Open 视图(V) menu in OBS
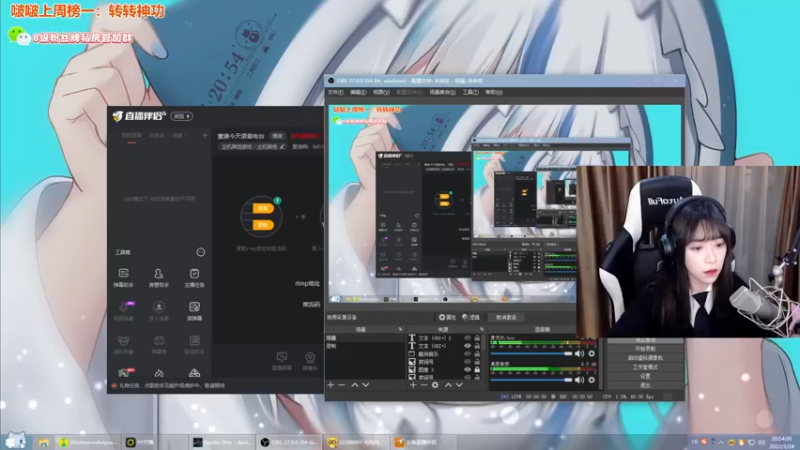The image size is (800, 450). point(381,92)
